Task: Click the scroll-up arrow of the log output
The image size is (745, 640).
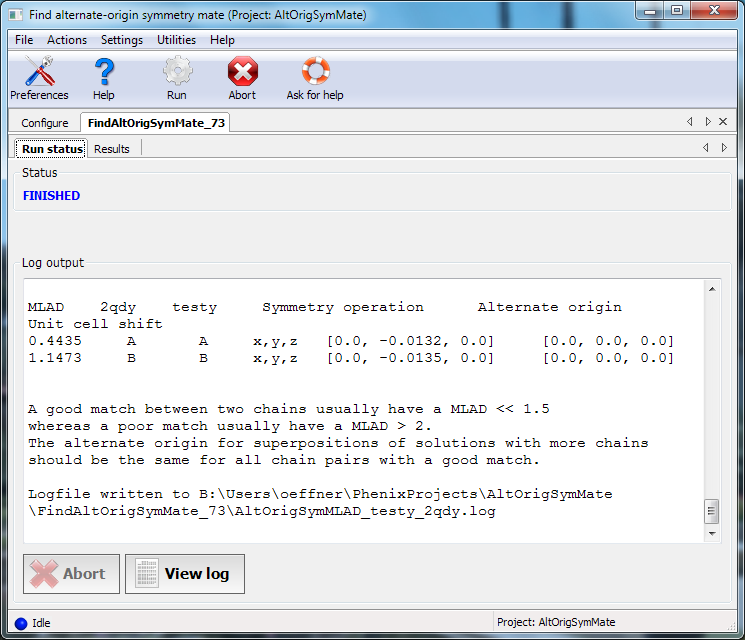Action: [712, 290]
